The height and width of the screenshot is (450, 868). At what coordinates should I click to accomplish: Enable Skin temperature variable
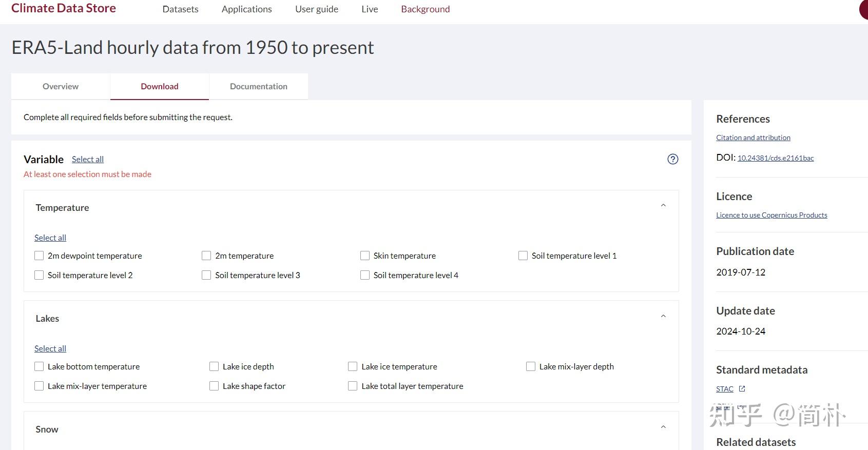coord(365,256)
